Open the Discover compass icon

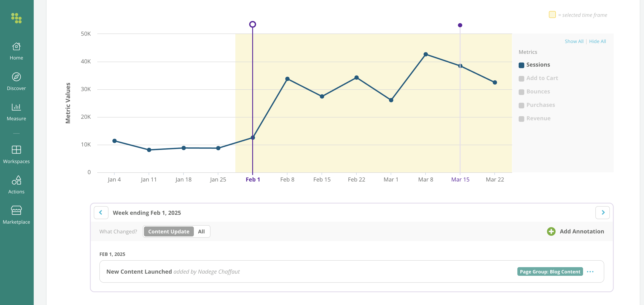(16, 77)
